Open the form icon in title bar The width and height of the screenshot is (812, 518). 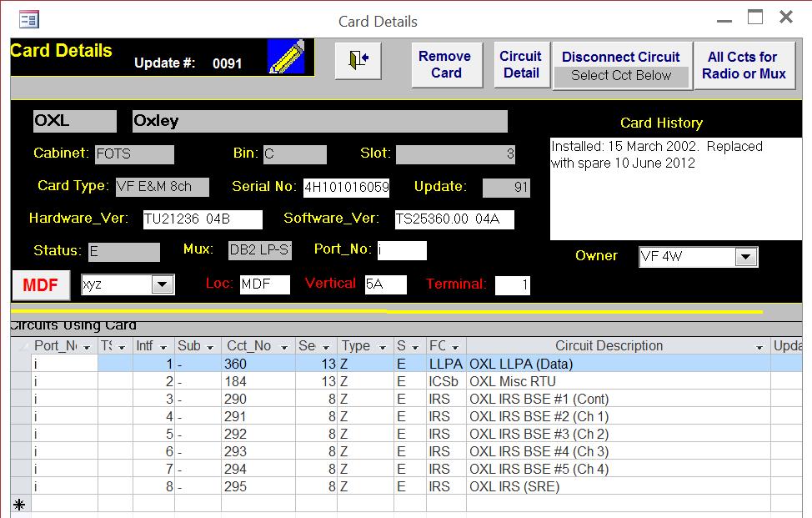click(28, 20)
